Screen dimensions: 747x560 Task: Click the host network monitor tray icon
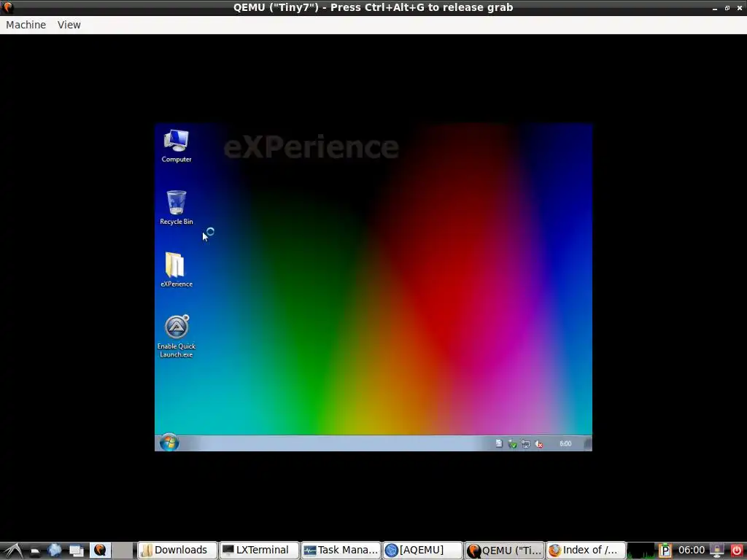click(717, 551)
